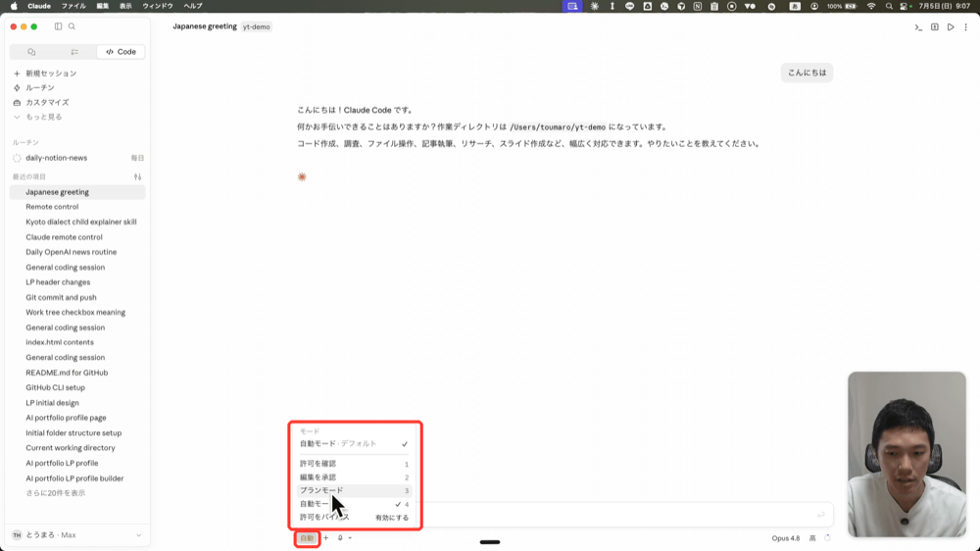Expand the とうまる · Max account menu
980x551 pixels.
pyautogui.click(x=77, y=535)
